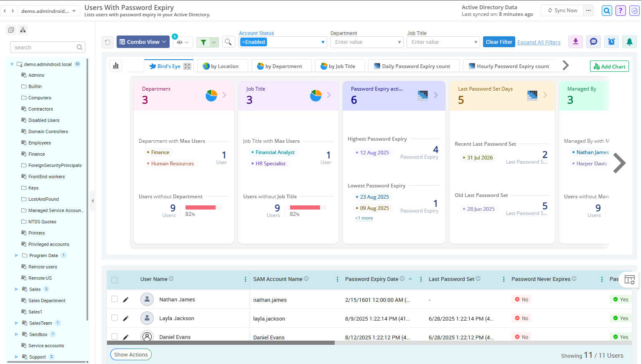This screenshot has width=641, height=364.
Task: Edit the Nathan James row pencil
Action: pos(125,300)
